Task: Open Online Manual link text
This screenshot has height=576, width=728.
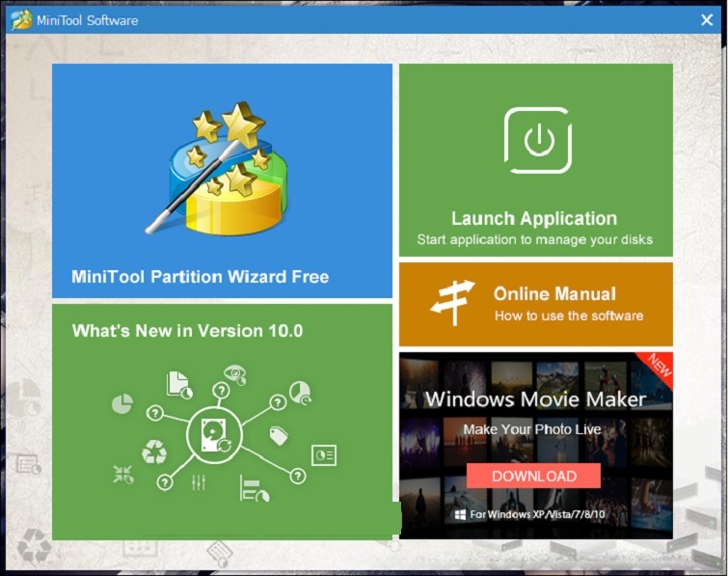Action: [554, 294]
